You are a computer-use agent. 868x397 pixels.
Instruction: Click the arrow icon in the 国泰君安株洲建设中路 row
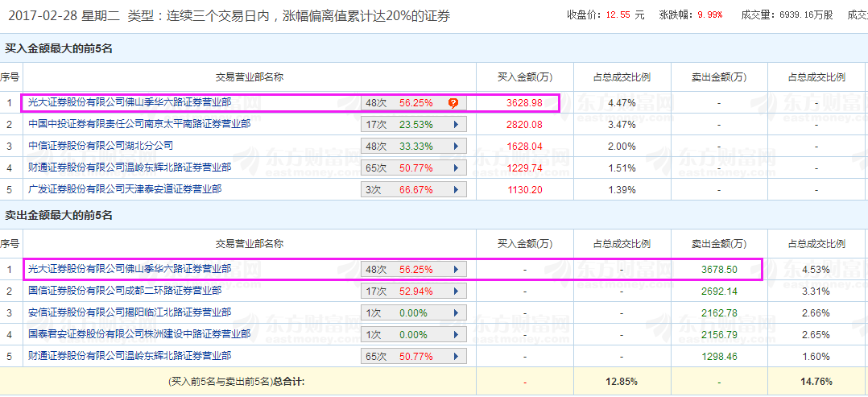click(456, 334)
